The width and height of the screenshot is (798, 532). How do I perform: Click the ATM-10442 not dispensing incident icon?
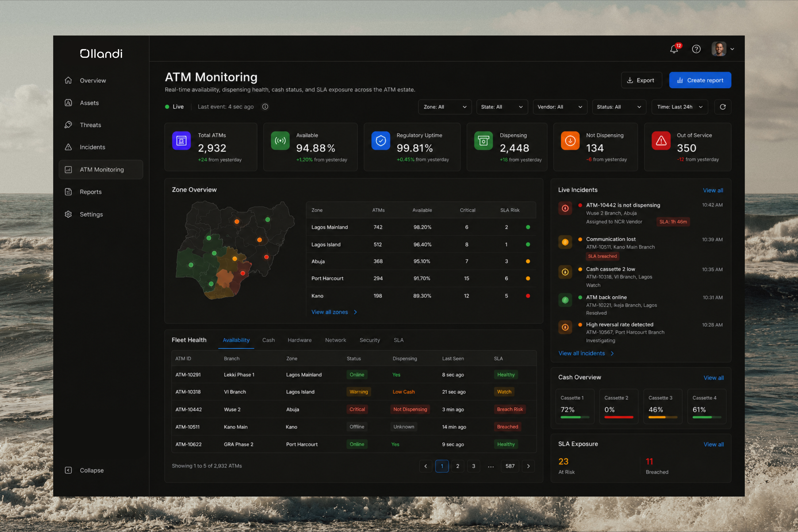565,208
